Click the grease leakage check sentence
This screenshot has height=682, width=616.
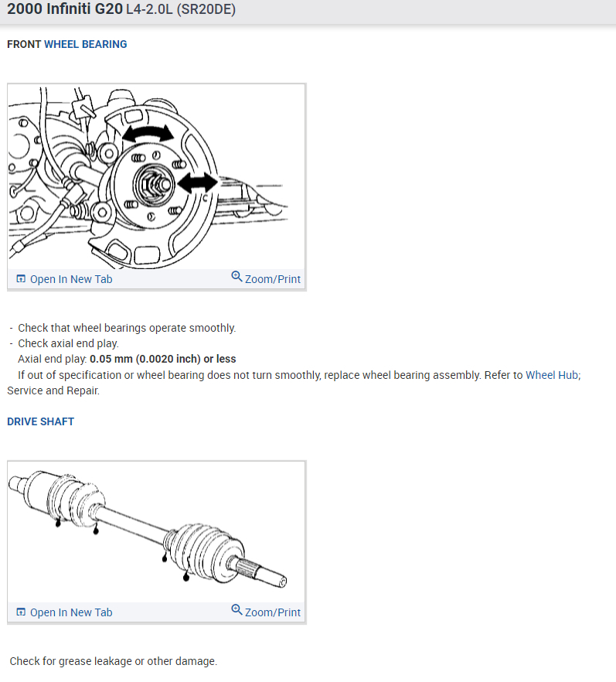coord(114,661)
